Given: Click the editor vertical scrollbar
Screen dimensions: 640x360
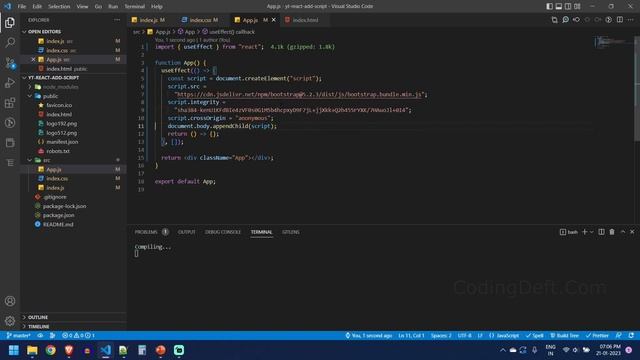Looking at the screenshot, I should (637, 88).
